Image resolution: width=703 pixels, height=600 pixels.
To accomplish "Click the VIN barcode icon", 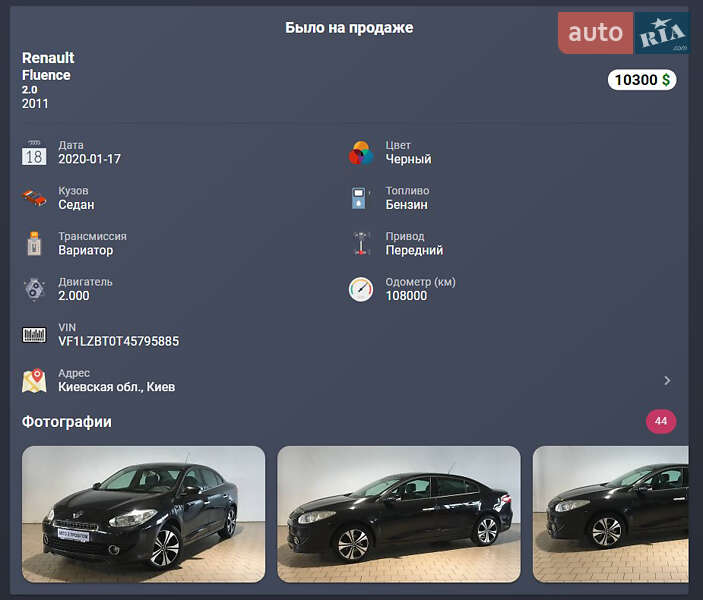I will 34,335.
